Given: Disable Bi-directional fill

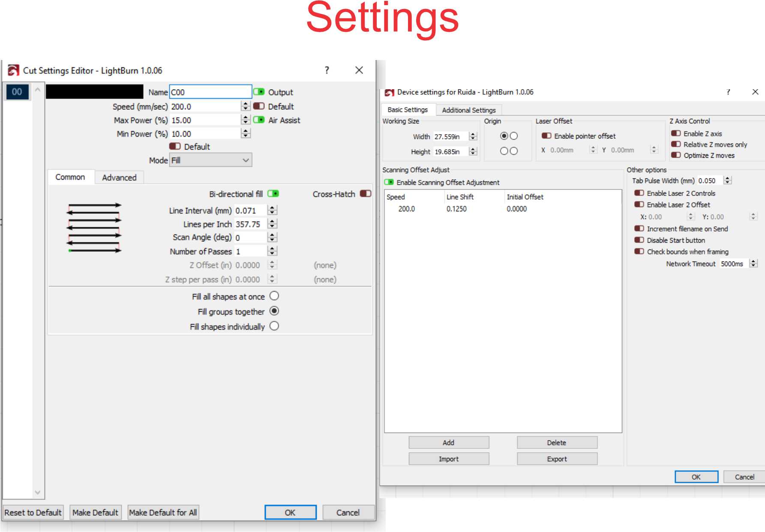Looking at the screenshot, I should click(x=273, y=194).
